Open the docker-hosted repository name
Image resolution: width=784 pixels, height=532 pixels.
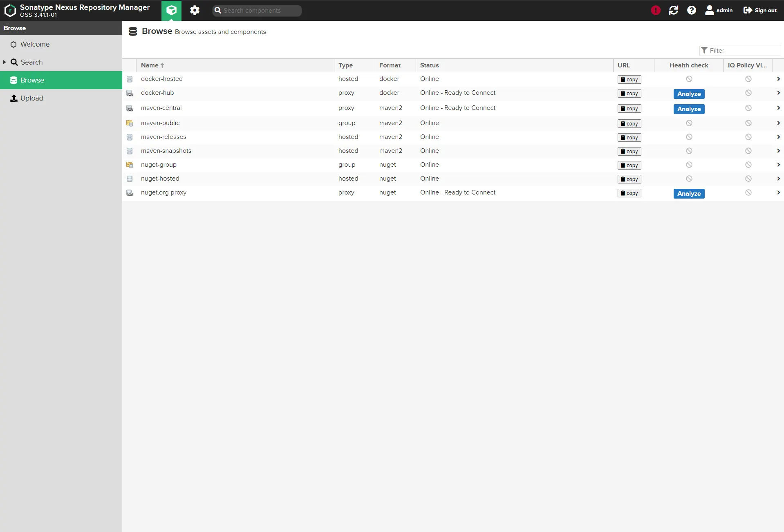[162, 79]
